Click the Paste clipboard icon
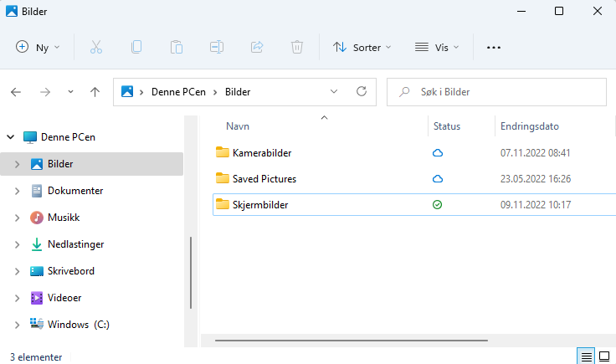 (x=177, y=47)
